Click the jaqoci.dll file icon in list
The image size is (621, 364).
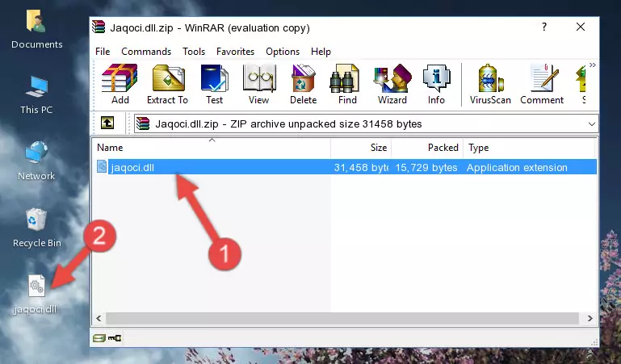click(102, 166)
